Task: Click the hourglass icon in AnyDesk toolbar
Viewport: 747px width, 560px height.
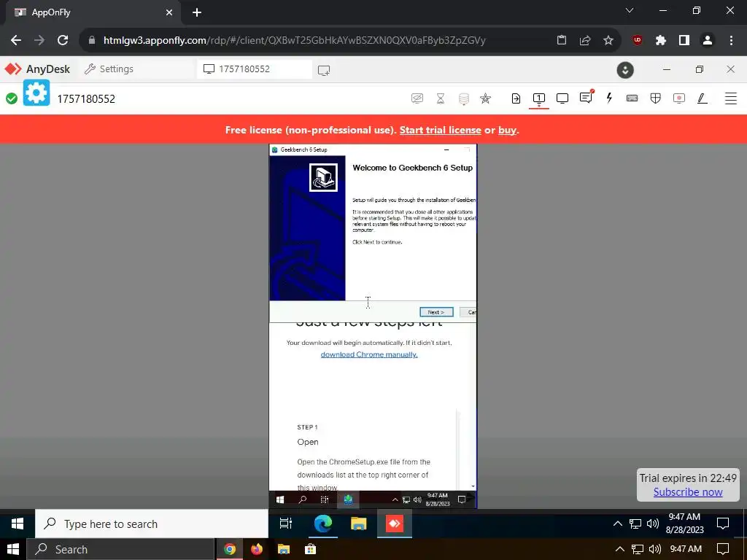Action: coord(441,98)
